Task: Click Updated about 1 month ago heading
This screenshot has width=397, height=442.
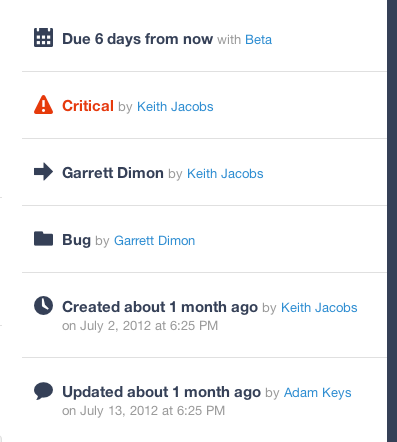Action: point(161,392)
